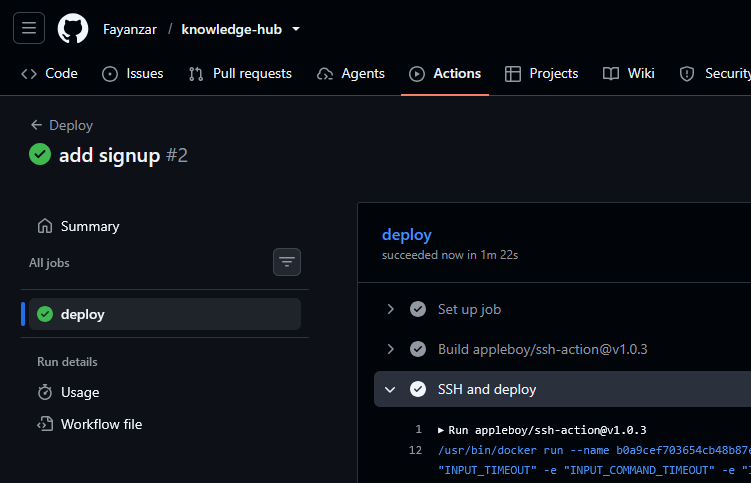Image resolution: width=751 pixels, height=483 pixels.
Task: Click the agents cloud icon
Action: click(x=325, y=74)
